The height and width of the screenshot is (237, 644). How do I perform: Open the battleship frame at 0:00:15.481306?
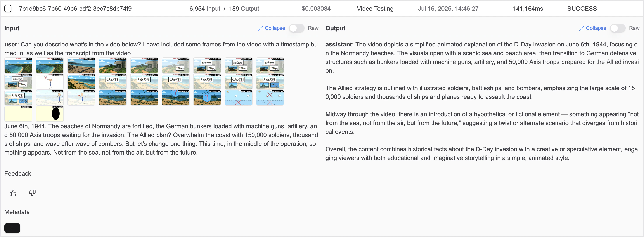click(239, 81)
